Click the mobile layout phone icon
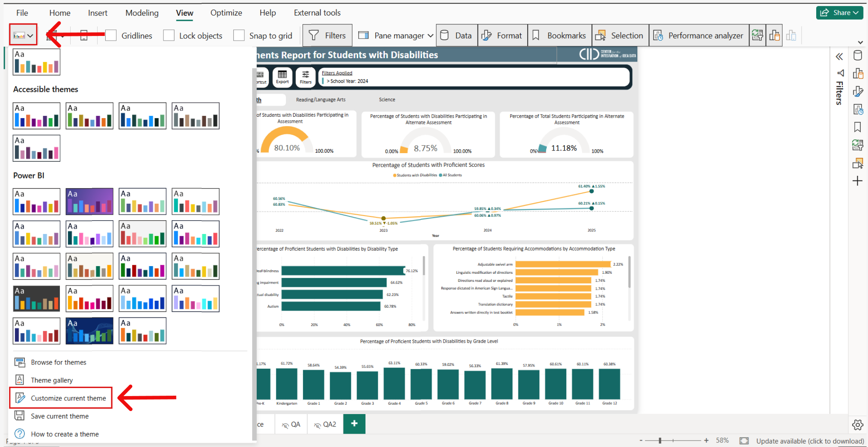The height and width of the screenshot is (447, 868). click(x=84, y=36)
